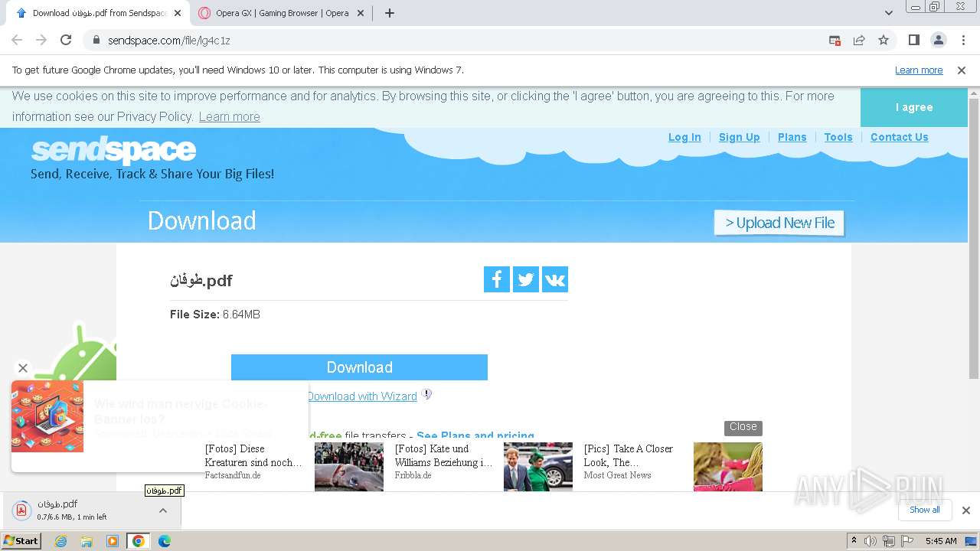980x551 pixels.
Task: Click the Download with Wizard info icon
Action: click(427, 395)
